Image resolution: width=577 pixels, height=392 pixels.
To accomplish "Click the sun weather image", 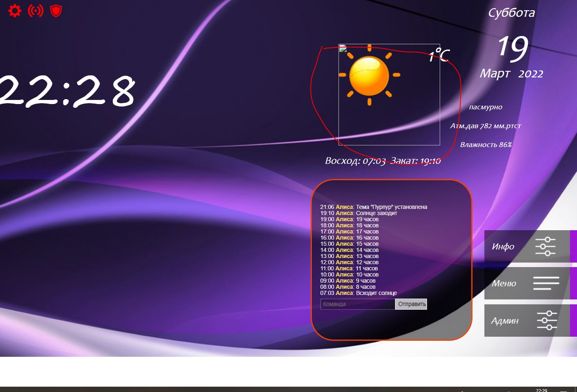I will tap(369, 75).
